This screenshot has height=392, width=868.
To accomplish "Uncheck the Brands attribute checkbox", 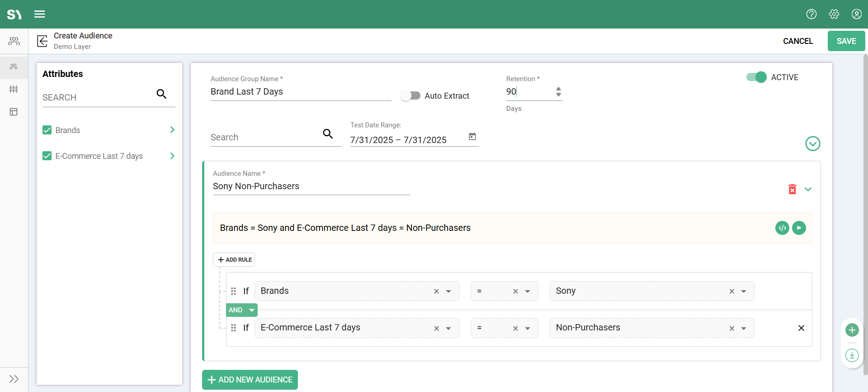I will coord(47,130).
